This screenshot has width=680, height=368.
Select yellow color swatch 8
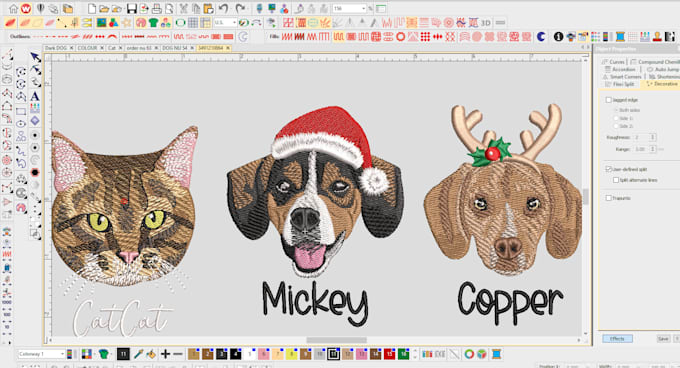point(291,354)
